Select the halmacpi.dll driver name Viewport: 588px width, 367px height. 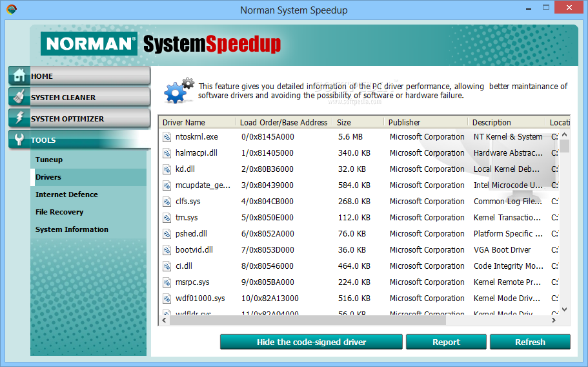[196, 153]
